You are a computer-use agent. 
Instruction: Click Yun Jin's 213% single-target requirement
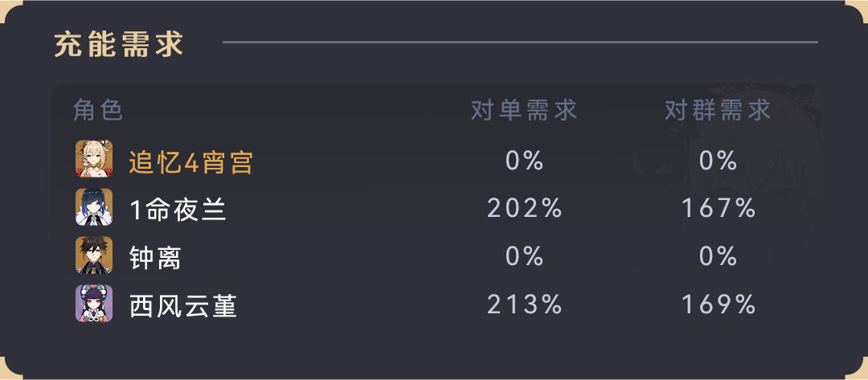coord(524,304)
